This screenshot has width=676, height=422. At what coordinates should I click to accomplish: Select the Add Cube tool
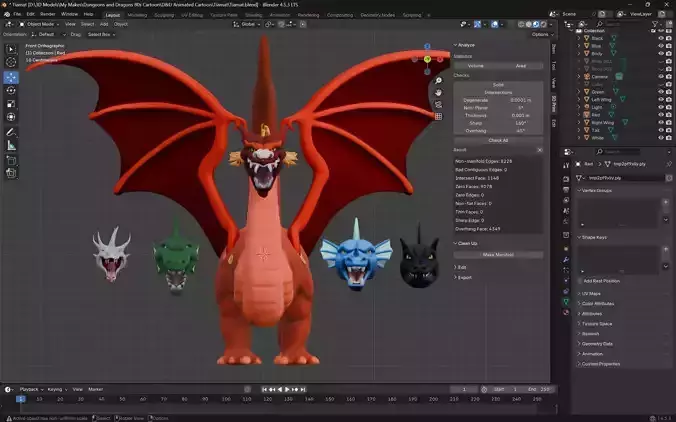click(x=11, y=161)
